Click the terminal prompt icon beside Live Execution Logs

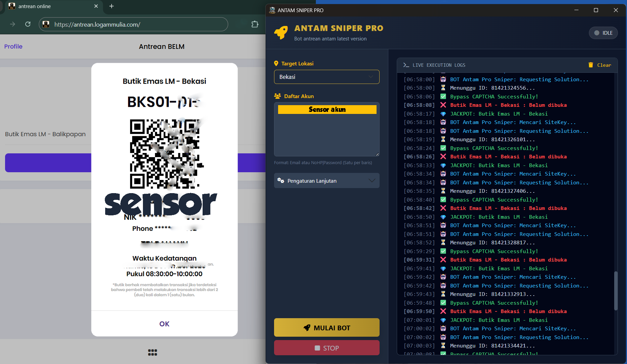click(406, 65)
